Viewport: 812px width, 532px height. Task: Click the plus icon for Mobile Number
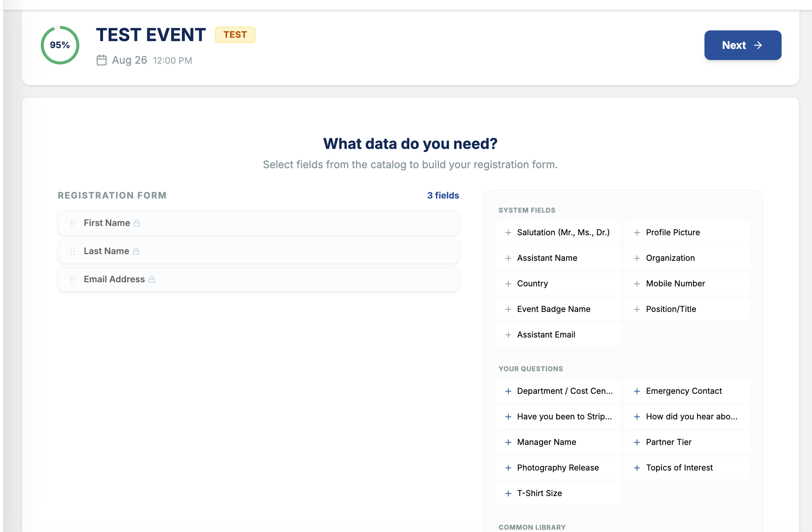(637, 284)
